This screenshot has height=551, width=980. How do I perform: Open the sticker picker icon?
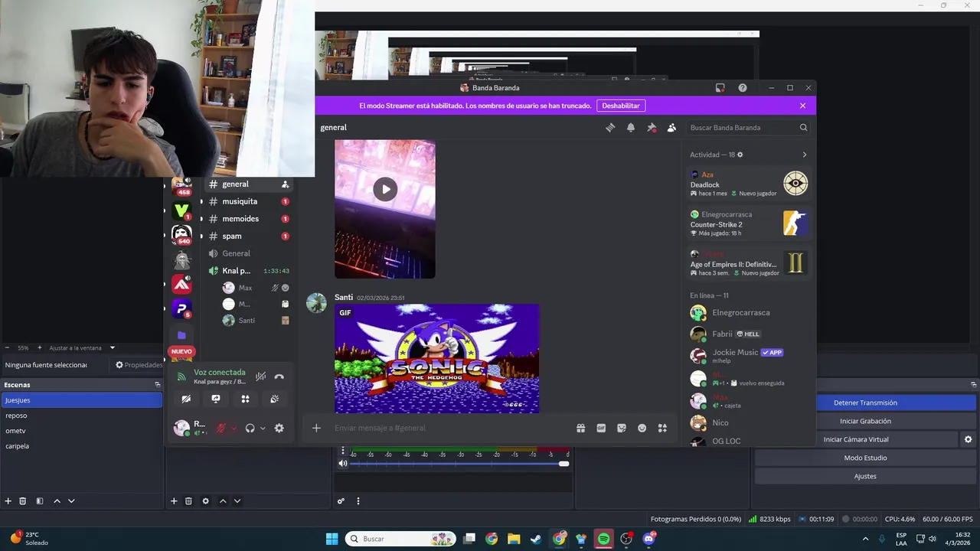(622, 428)
